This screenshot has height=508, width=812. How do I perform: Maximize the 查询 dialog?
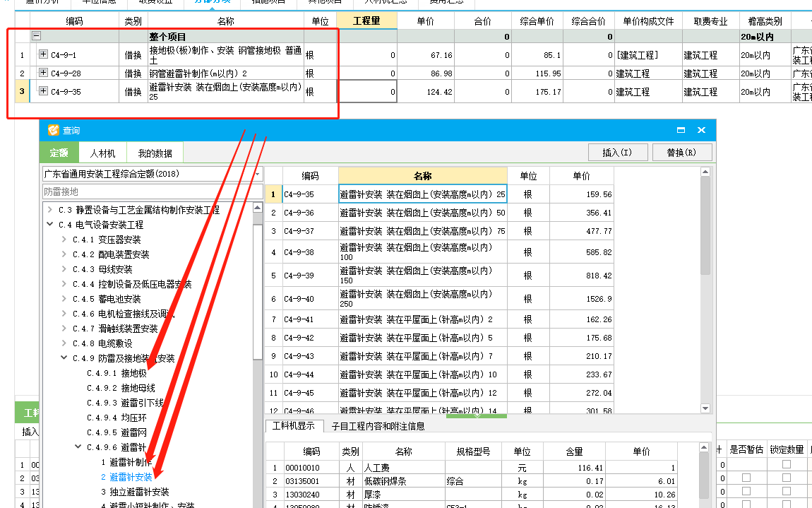coord(681,130)
